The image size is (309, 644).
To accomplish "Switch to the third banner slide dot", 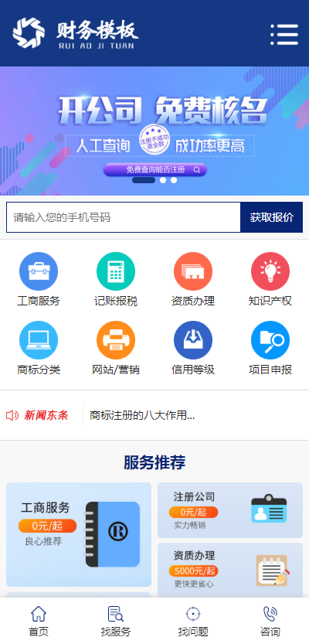I will [x=174, y=180].
